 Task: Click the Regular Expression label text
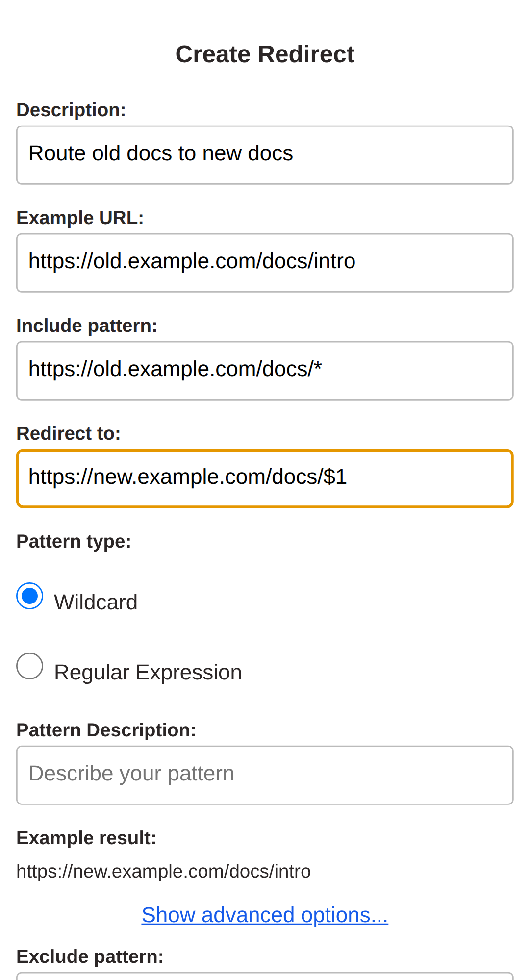click(148, 672)
